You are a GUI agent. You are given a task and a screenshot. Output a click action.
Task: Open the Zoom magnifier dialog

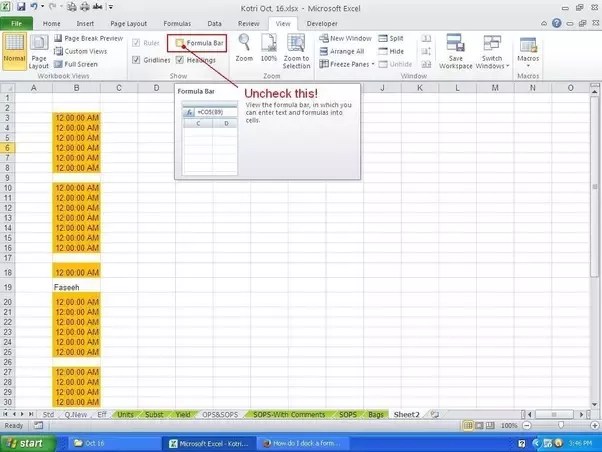tap(244, 48)
